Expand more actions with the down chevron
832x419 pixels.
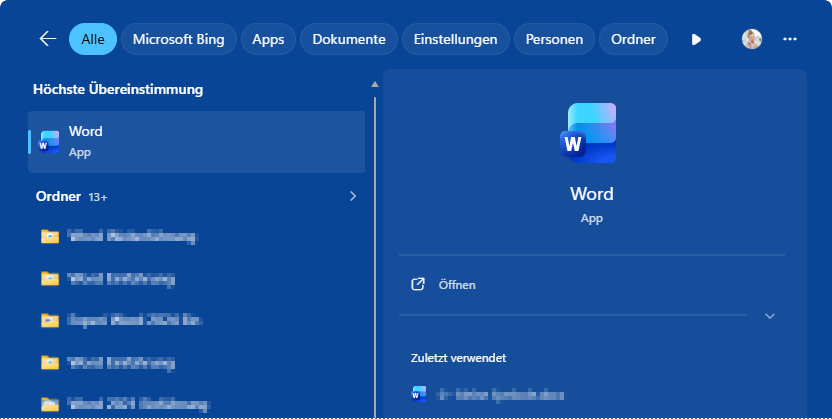pos(770,316)
